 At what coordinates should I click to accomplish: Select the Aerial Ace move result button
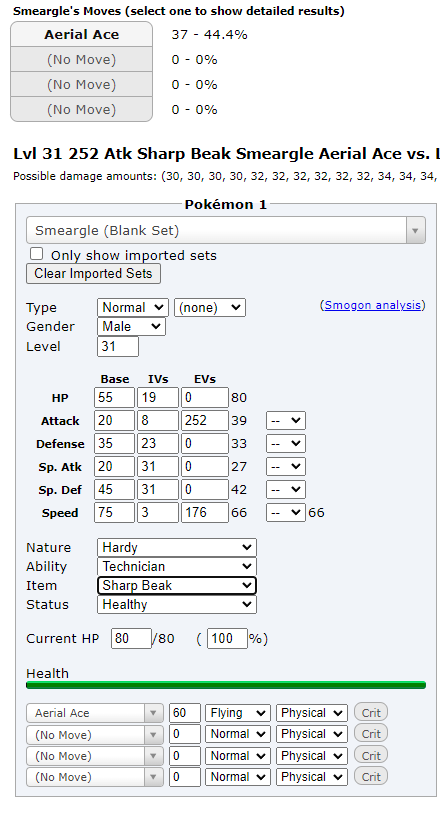pyautogui.click(x=81, y=34)
